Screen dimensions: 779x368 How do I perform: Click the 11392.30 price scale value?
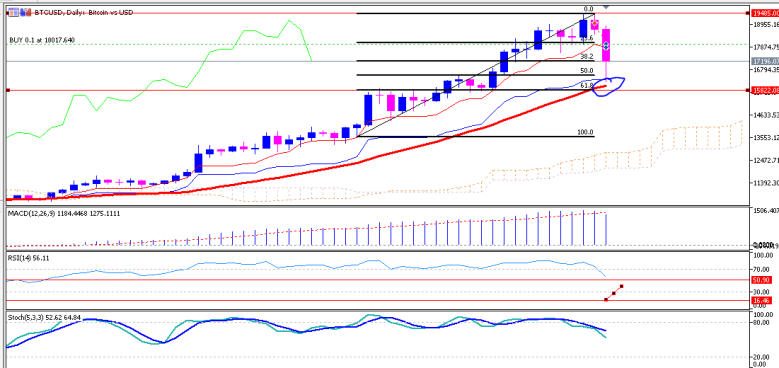pos(766,184)
